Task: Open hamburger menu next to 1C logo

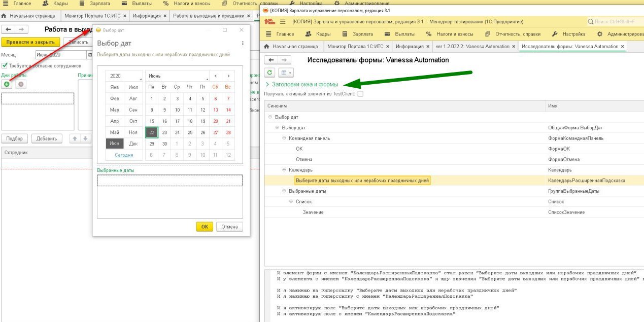Action: (283, 22)
